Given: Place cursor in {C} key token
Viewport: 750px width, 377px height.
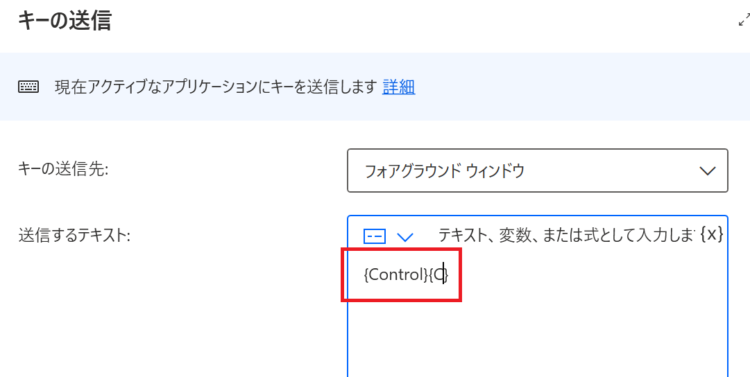Looking at the screenshot, I should click(x=438, y=275).
